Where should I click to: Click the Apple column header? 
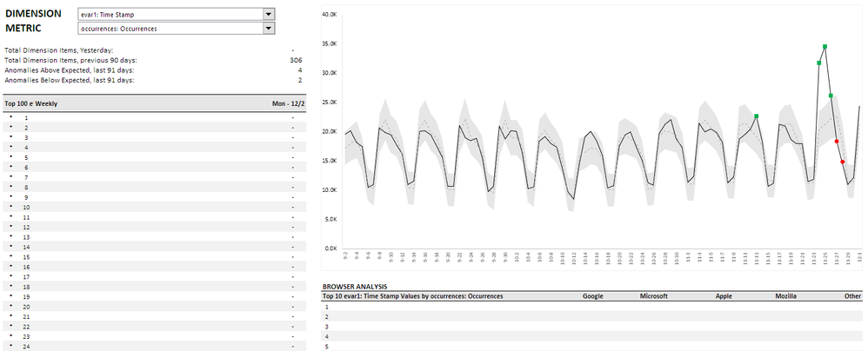pos(724,296)
